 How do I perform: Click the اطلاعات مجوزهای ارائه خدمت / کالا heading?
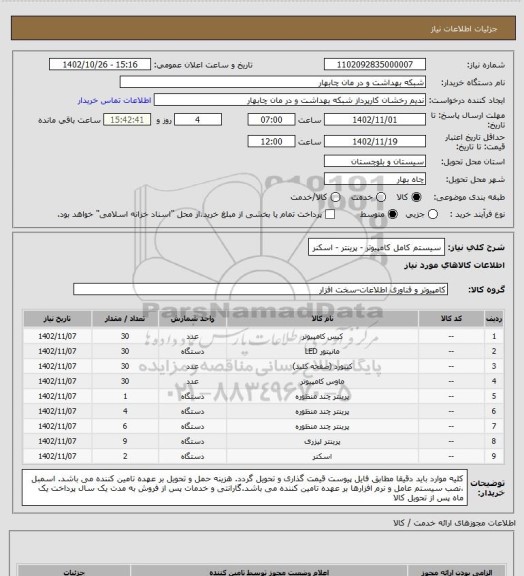[x=454, y=523]
